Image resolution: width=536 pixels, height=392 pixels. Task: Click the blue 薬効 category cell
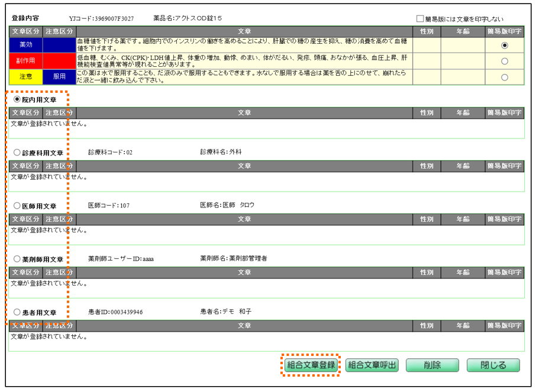pyautogui.click(x=25, y=45)
